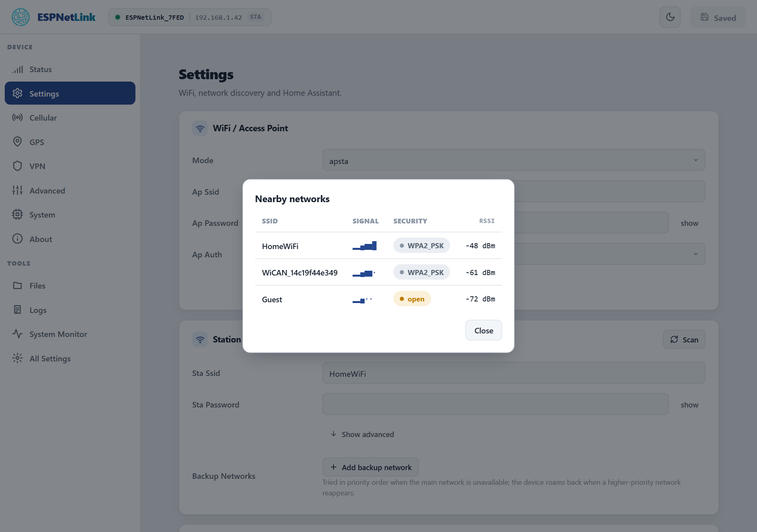Image resolution: width=757 pixels, height=532 pixels.
Task: Click the device status ESPNetLink_7FED chip
Action: tap(190, 17)
